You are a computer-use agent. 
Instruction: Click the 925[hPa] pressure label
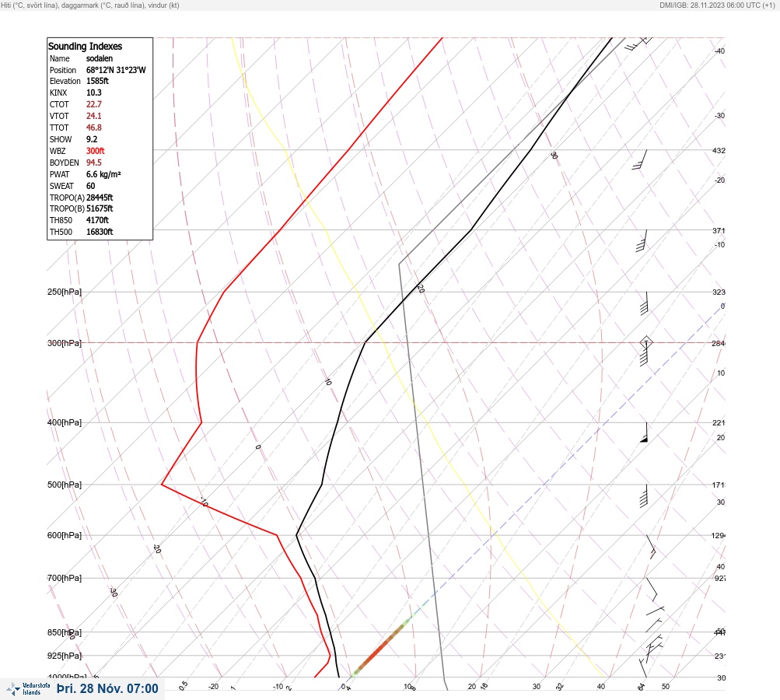[x=65, y=656]
